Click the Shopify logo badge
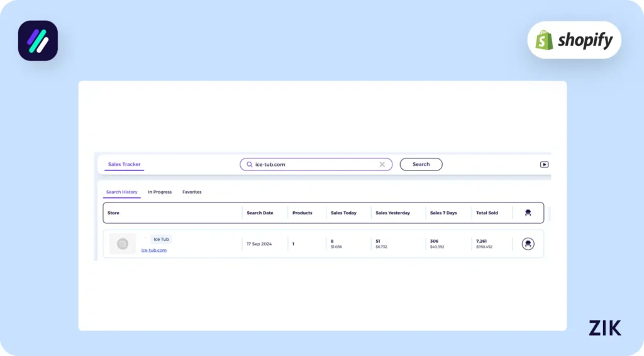644x356 pixels. tap(574, 40)
